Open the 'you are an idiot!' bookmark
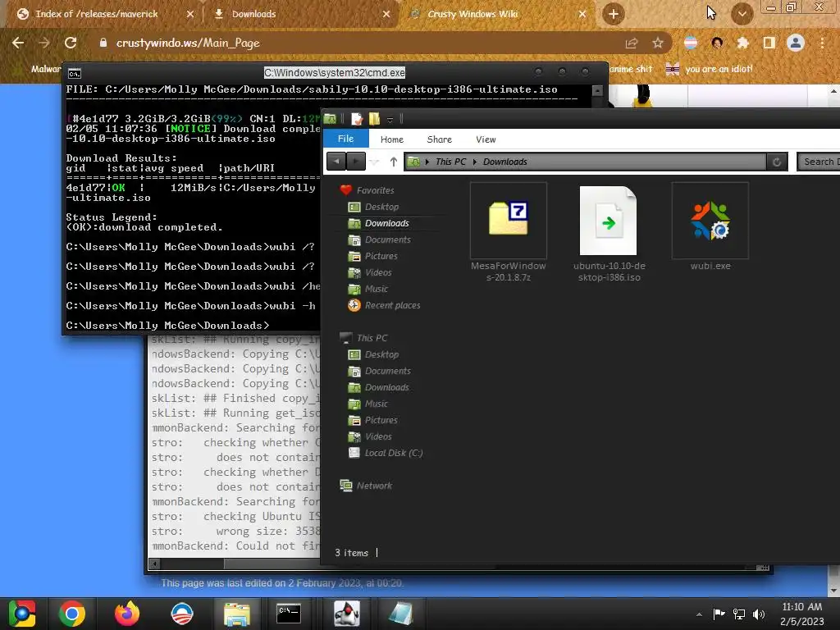 [x=709, y=69]
